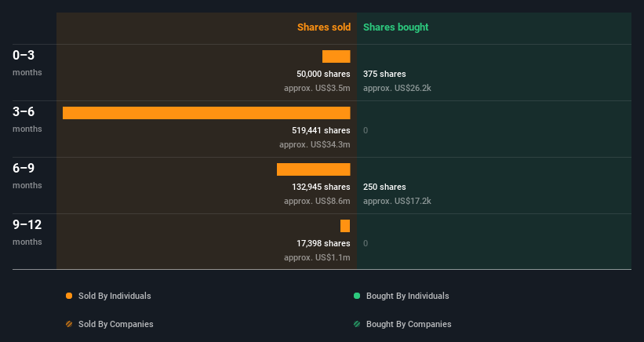Click the Shares sold column header
This screenshot has width=644, height=342.
point(324,27)
